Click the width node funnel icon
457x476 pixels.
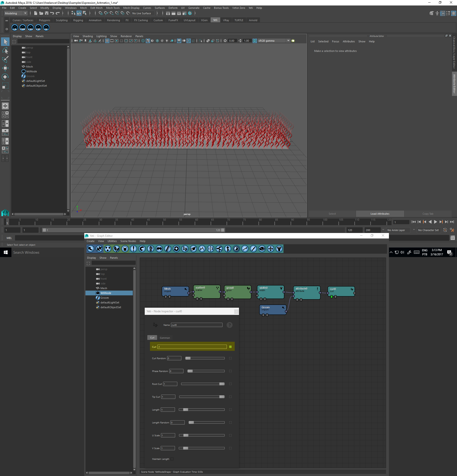coord(281,288)
